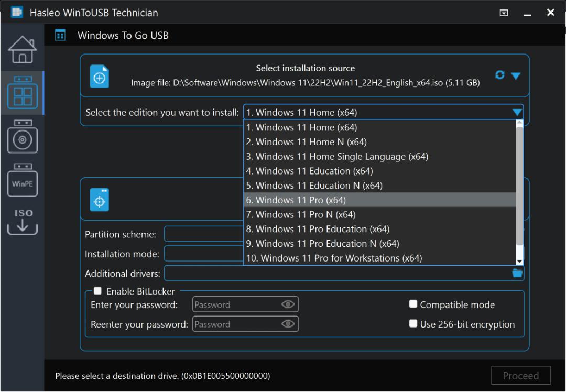The height and width of the screenshot is (392, 566).
Task: Check Use 256-bit encryption
Action: [413, 323]
